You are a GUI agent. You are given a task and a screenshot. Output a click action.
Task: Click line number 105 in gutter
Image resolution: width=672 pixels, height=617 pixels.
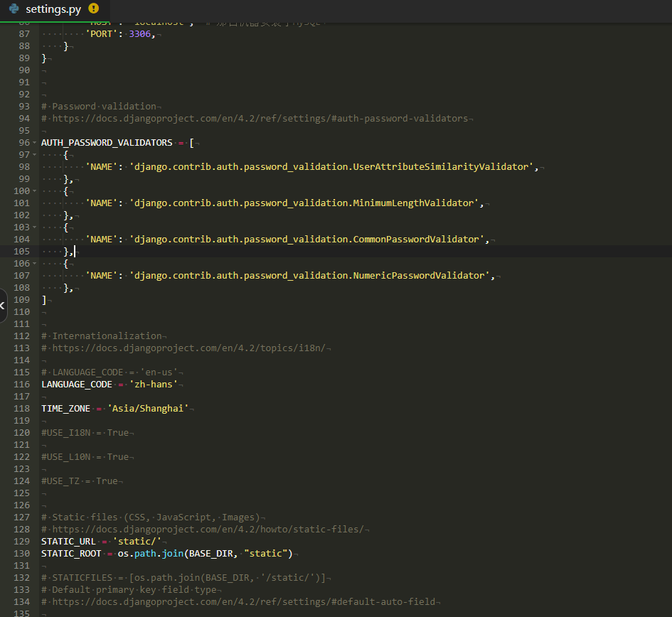coord(22,252)
